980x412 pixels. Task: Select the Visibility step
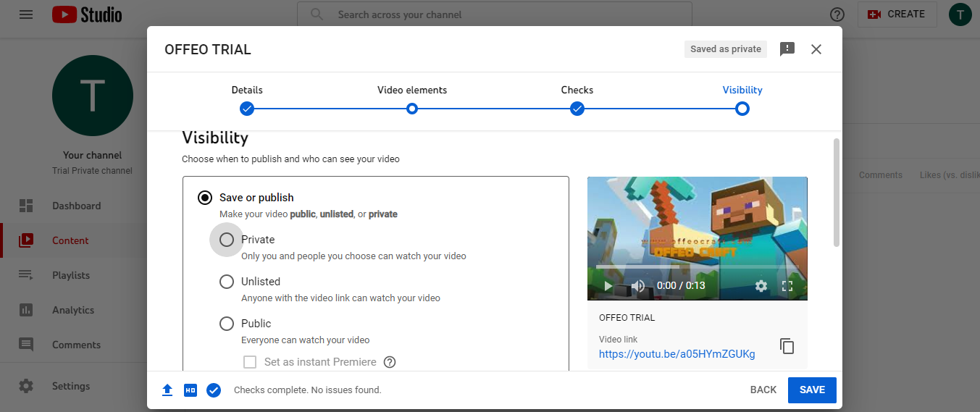pyautogui.click(x=742, y=100)
